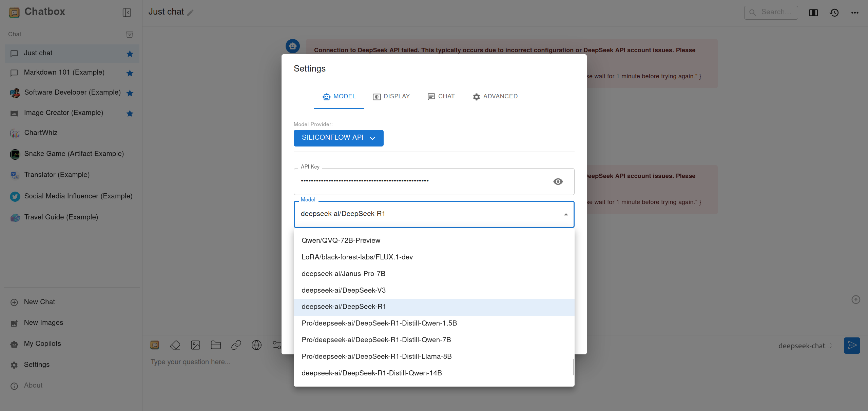Click the model list scrollbar
Screen dimensions: 868x411
coord(573,367)
